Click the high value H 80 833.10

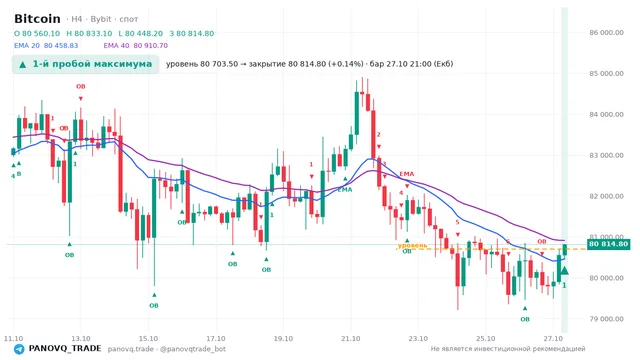click(x=89, y=33)
